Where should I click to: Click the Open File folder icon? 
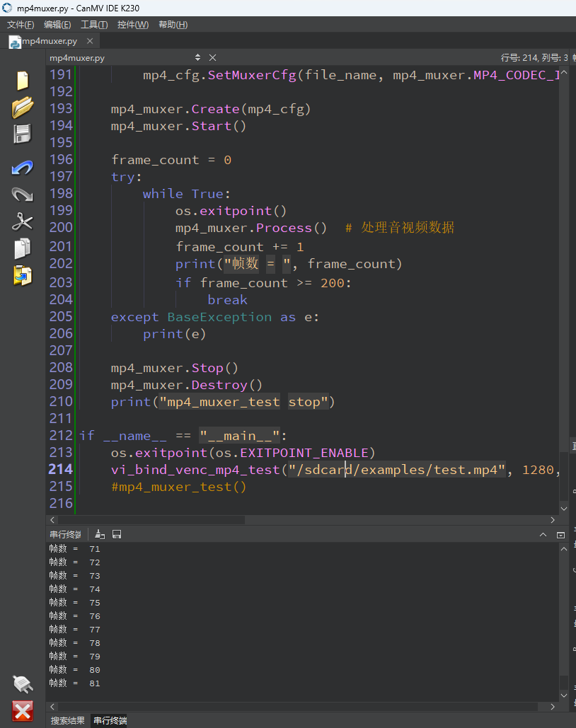[23, 108]
